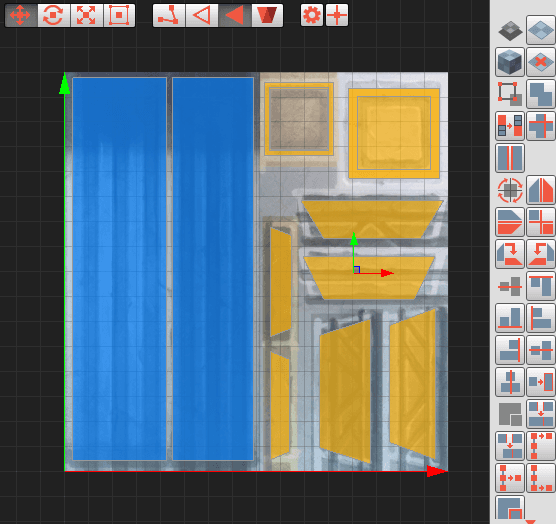Click the left-hand merge-down arrow icon
This screenshot has width=556, height=524.
click(x=510, y=446)
